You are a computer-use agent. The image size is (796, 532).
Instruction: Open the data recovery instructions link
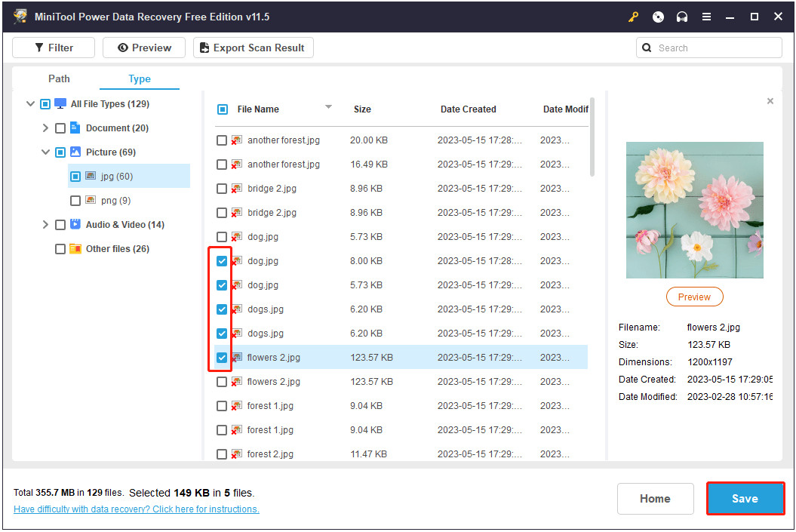coord(136,509)
